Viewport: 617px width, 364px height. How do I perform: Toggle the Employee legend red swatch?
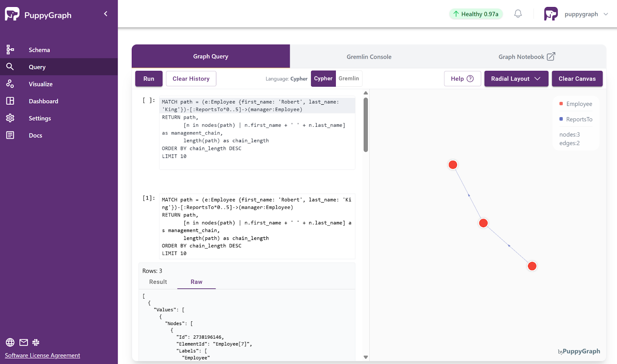[x=561, y=104]
